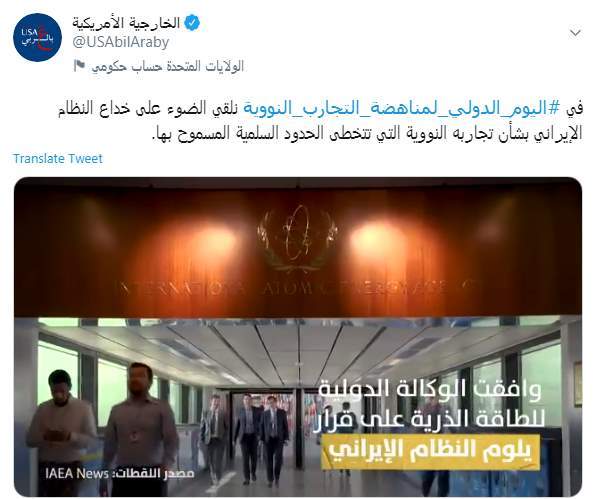The image size is (602, 499).
Task: Click the Translate Tweet link
Action: point(58,159)
